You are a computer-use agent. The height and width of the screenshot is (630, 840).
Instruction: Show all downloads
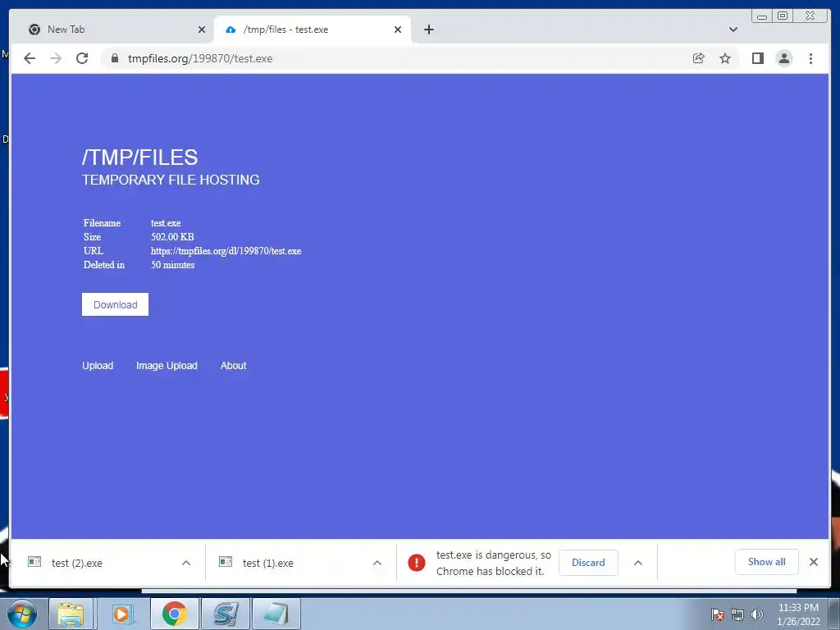pyautogui.click(x=767, y=561)
